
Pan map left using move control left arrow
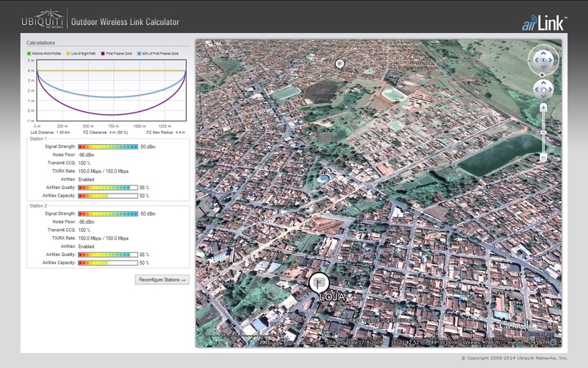click(x=536, y=90)
